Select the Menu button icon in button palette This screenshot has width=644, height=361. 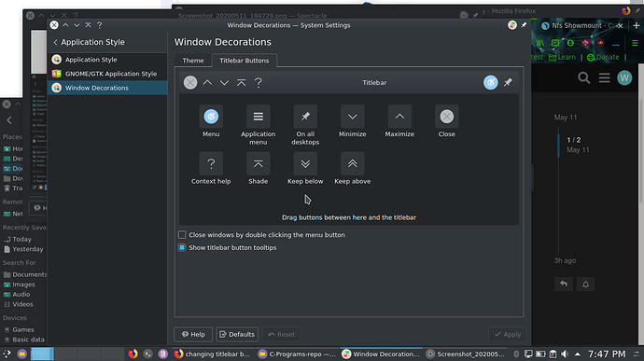[x=211, y=117]
